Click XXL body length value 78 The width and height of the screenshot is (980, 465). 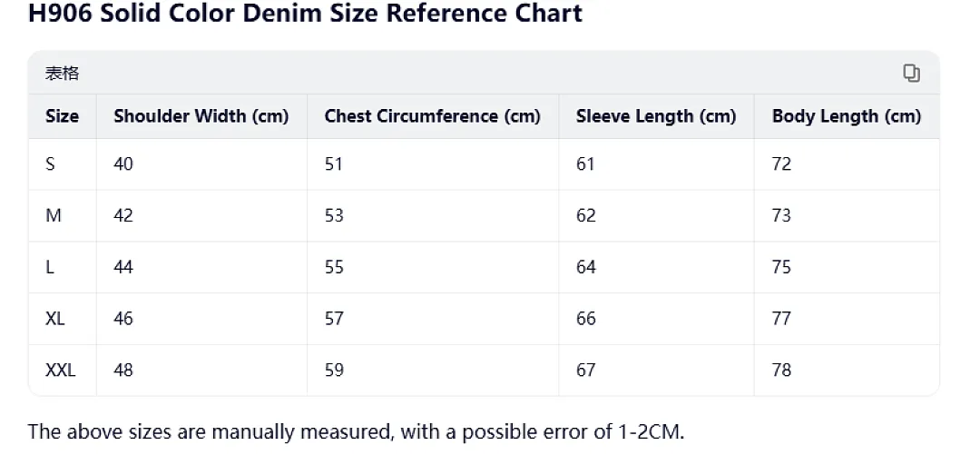pos(781,371)
